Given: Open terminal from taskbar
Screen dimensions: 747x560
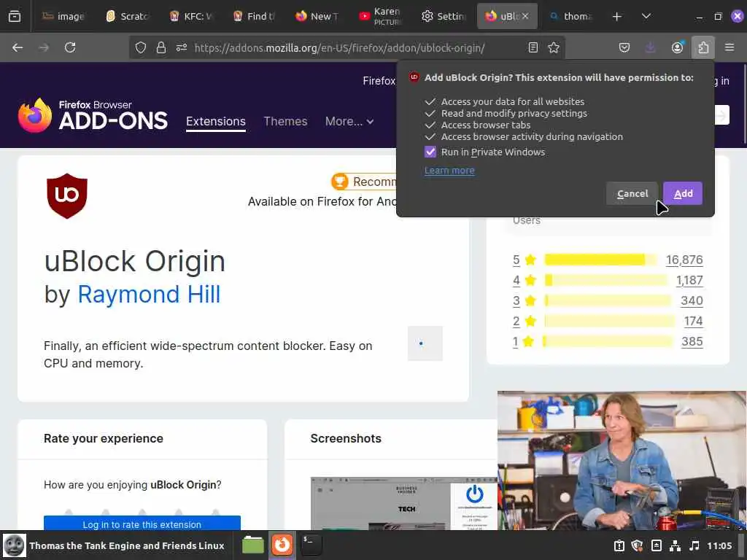Looking at the screenshot, I should pyautogui.click(x=311, y=545).
